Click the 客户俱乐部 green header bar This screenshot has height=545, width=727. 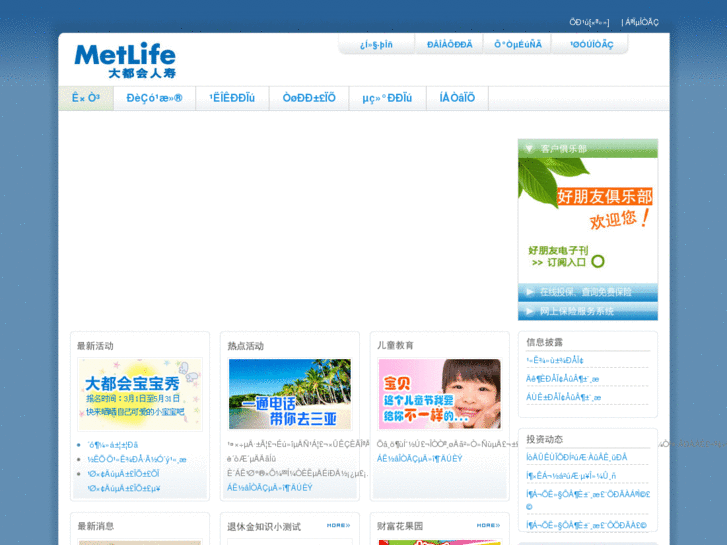pos(587,149)
